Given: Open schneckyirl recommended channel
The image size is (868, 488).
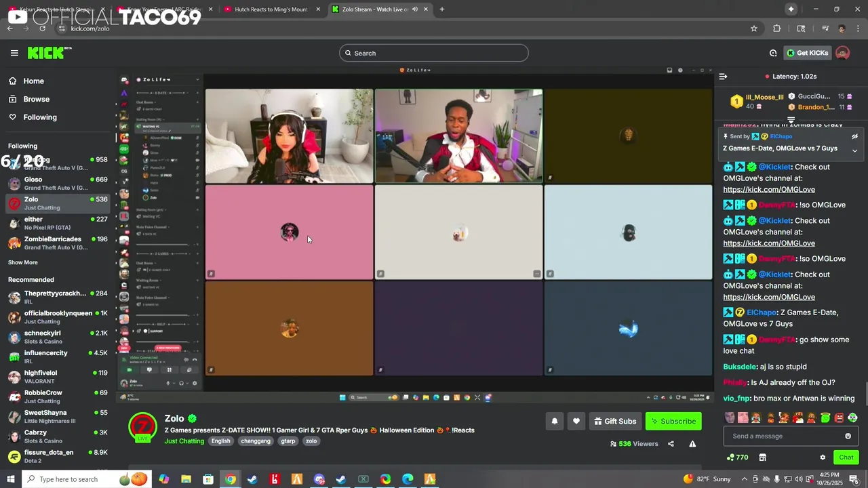Looking at the screenshot, I should click(x=58, y=337).
